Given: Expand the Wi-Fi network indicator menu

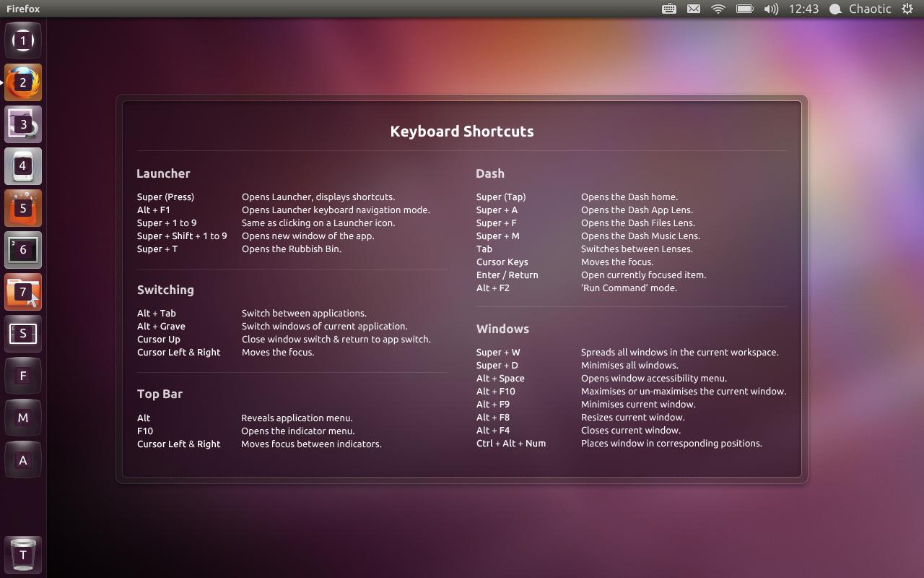Looking at the screenshot, I should click(x=718, y=9).
